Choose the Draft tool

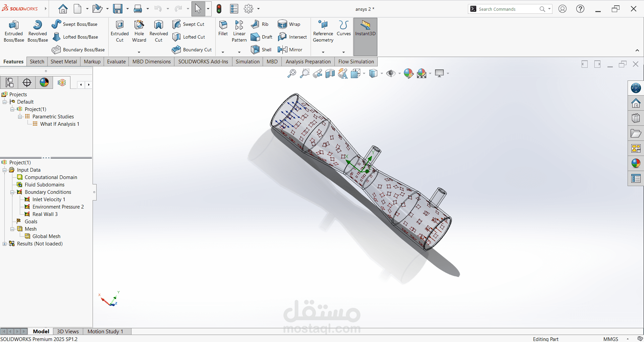pos(262,37)
